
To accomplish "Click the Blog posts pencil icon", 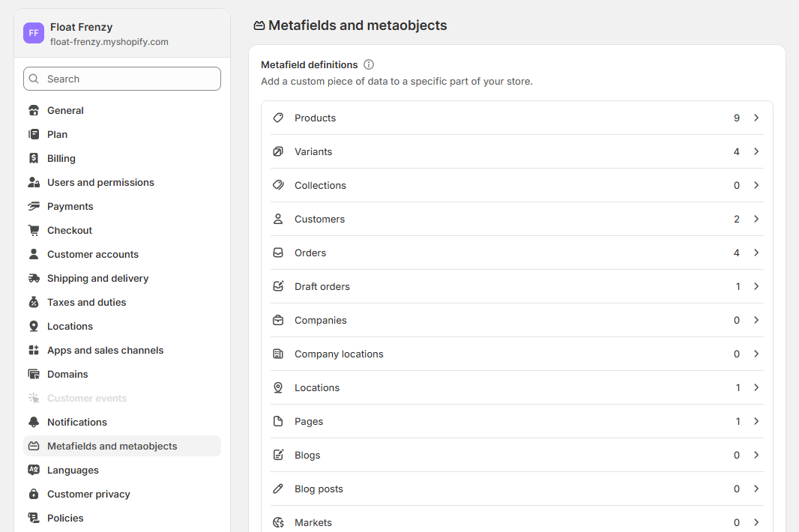I will pos(278,489).
